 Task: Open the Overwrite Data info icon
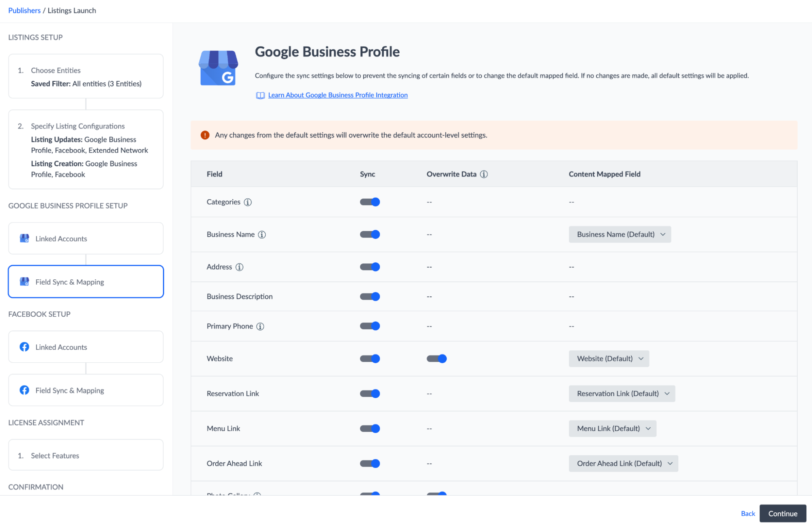[x=484, y=174]
